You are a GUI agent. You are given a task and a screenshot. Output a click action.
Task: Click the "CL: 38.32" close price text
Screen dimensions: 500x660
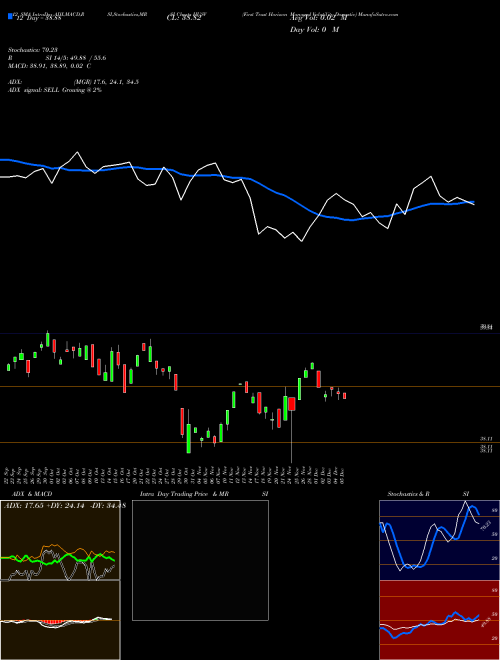pyautogui.click(x=184, y=19)
